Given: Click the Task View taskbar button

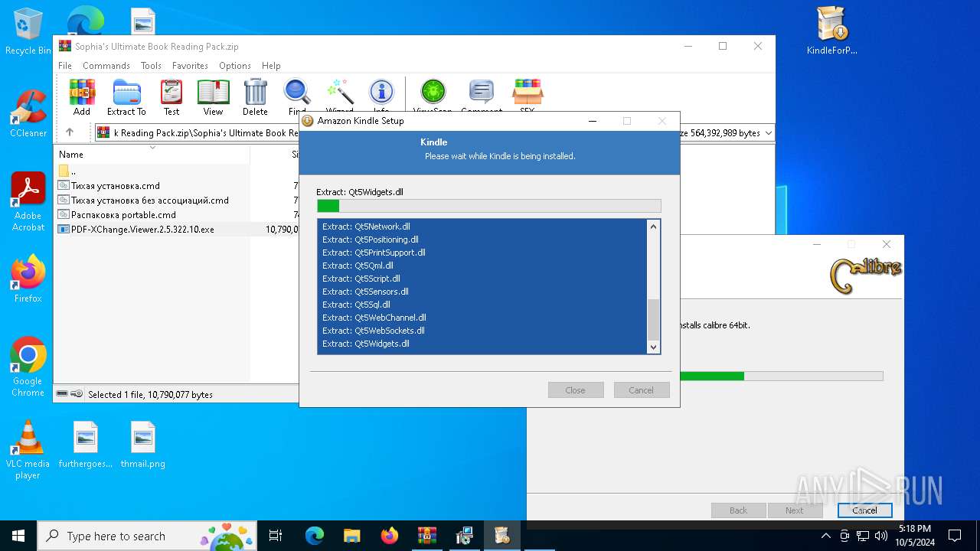Looking at the screenshot, I should click(276, 536).
